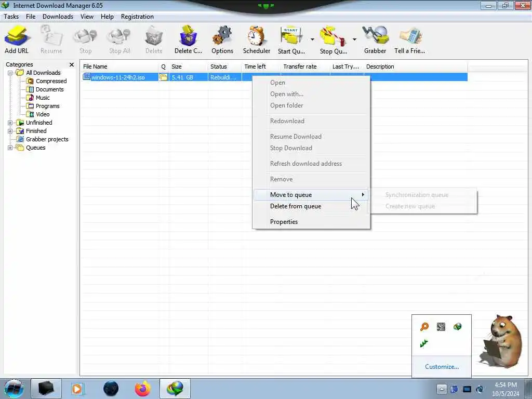Expand the Queues category node
Viewport: 532px width, 399px height.
tap(10, 148)
